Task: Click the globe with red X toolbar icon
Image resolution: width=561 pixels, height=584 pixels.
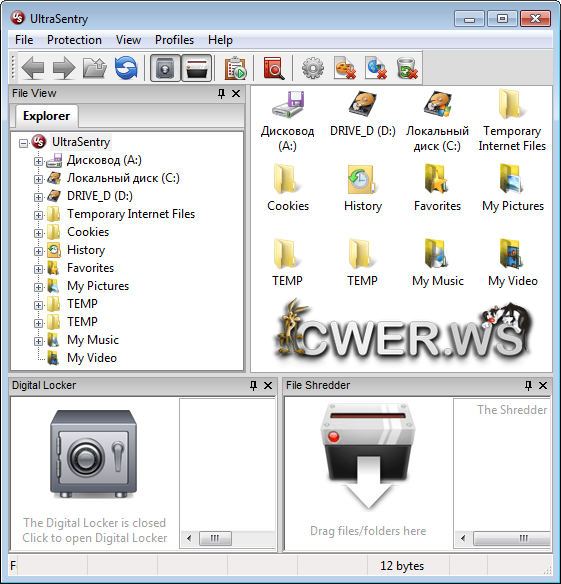Action: tap(375, 68)
